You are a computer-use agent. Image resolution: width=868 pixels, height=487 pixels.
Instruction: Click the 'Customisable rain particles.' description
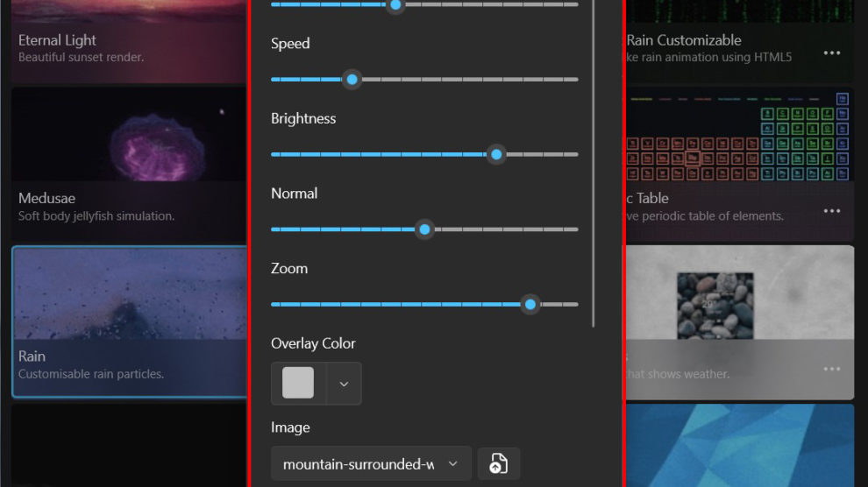coord(91,374)
